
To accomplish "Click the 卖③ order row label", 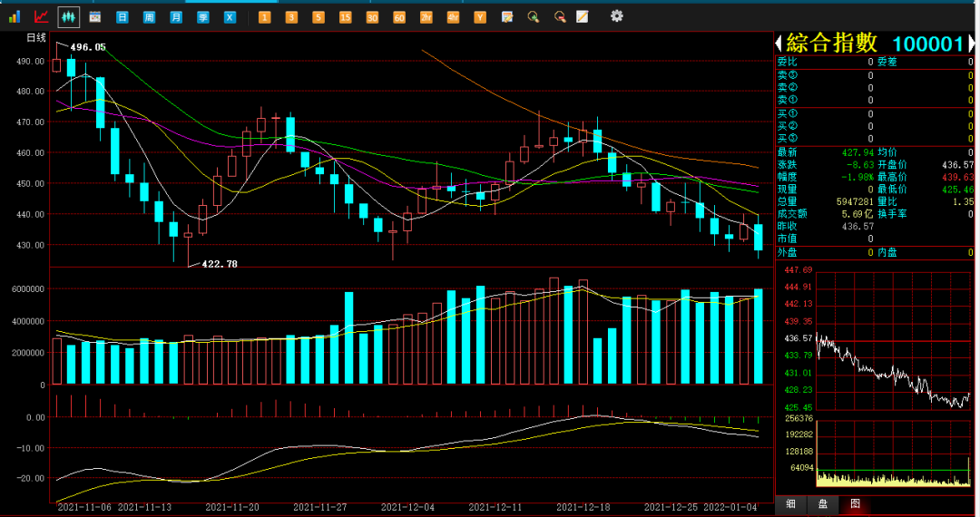I will point(787,75).
